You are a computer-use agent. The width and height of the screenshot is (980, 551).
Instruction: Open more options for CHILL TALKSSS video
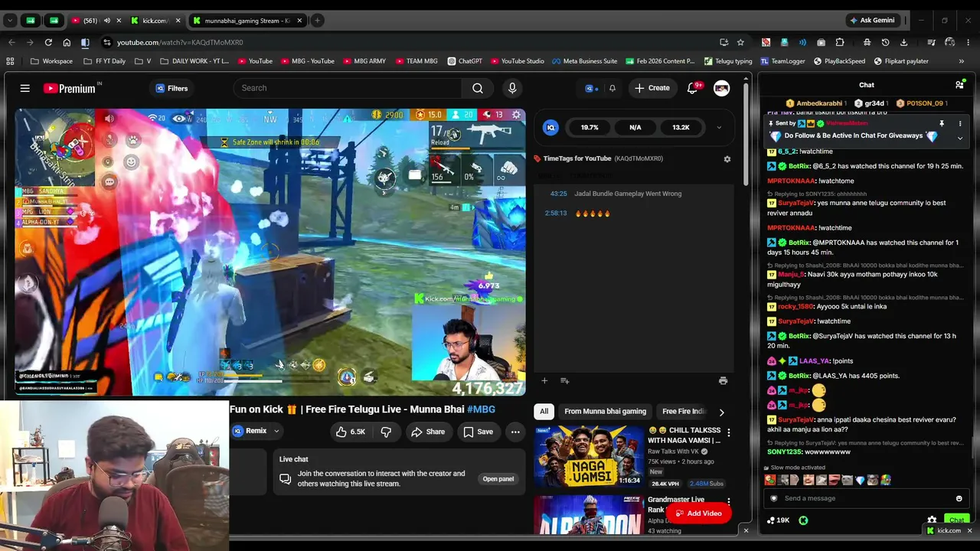tap(728, 433)
